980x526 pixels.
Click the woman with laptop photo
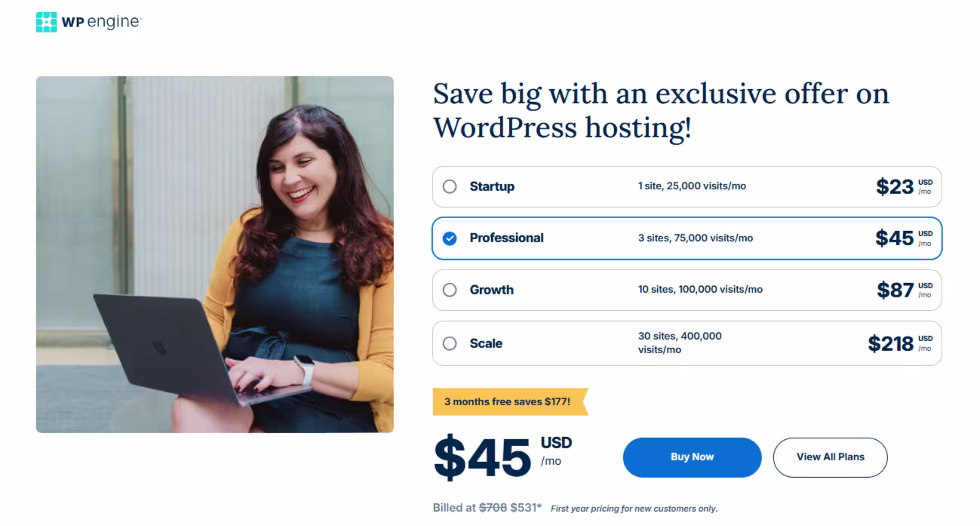click(x=214, y=254)
